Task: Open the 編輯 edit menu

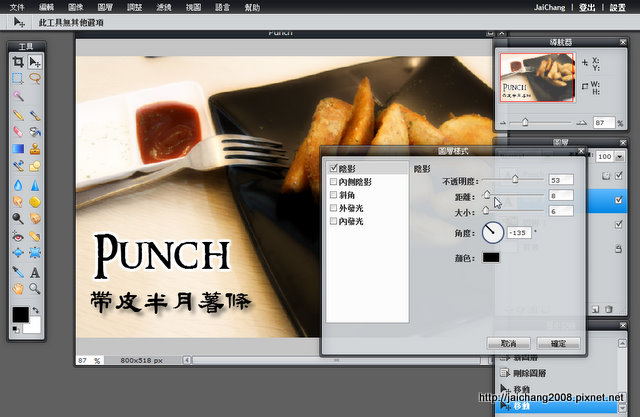Action: pyautogui.click(x=47, y=7)
